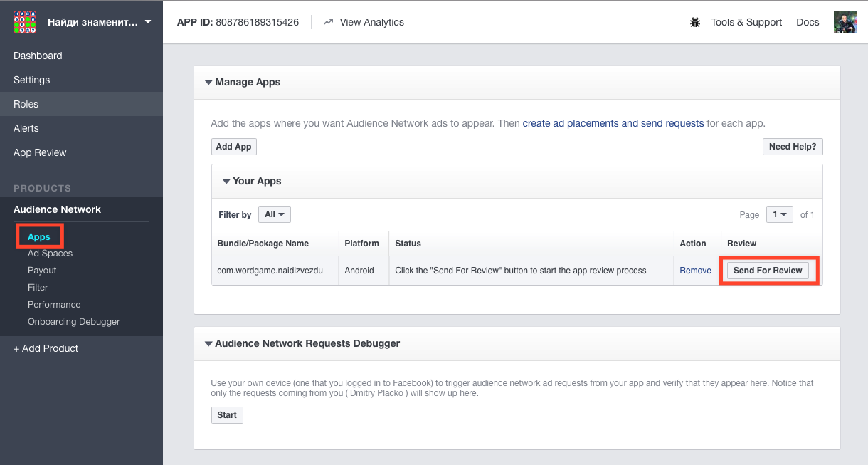
Task: Click the Add App button
Action: (x=234, y=147)
